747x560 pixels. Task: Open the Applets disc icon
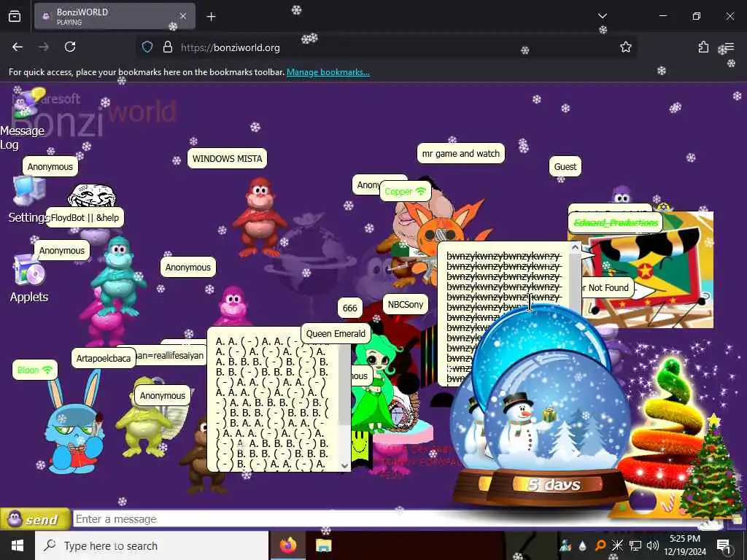click(28, 270)
